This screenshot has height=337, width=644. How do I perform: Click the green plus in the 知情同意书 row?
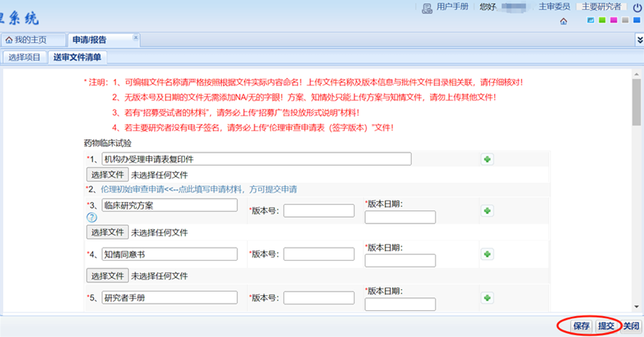488,254
